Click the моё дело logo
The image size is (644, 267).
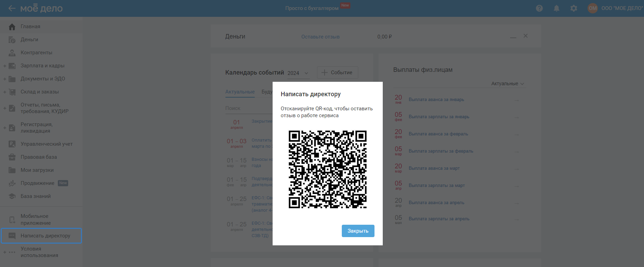(x=41, y=8)
